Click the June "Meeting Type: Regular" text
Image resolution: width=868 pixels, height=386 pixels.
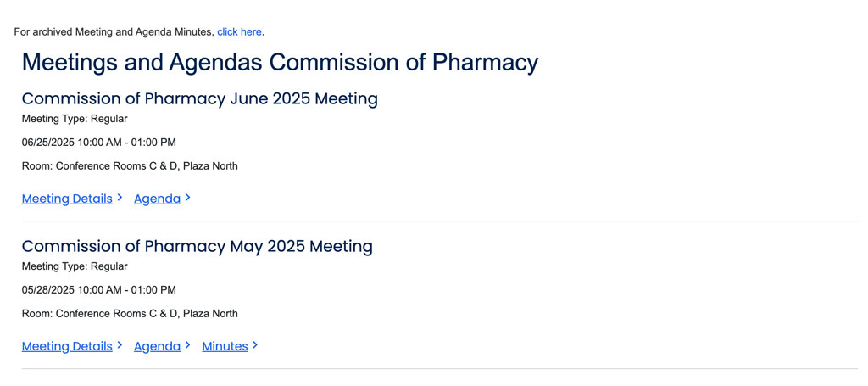tap(75, 119)
